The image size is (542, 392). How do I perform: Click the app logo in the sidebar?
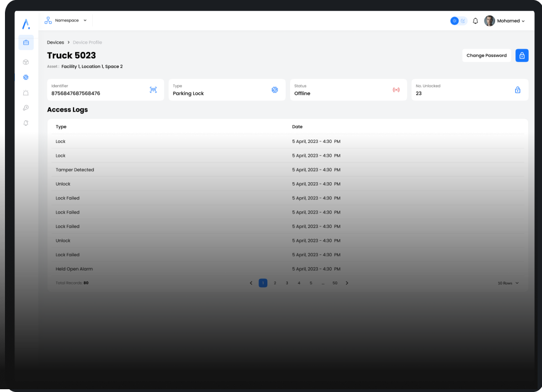[x=26, y=24]
